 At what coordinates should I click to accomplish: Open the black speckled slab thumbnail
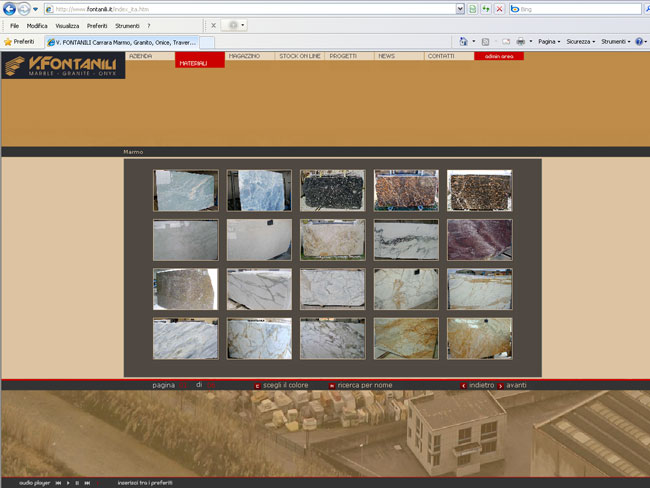332,191
